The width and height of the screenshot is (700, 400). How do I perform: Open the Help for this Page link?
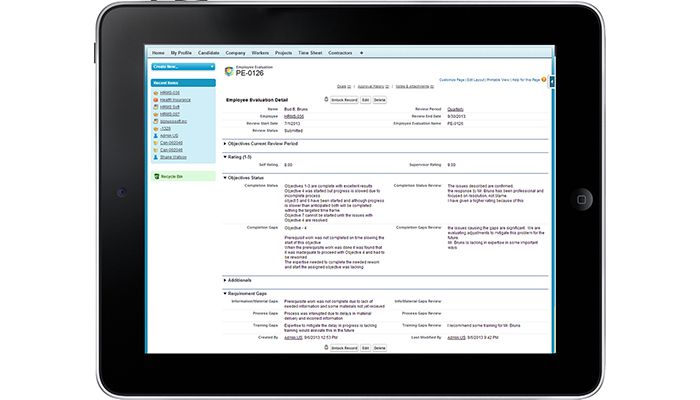tap(526, 80)
